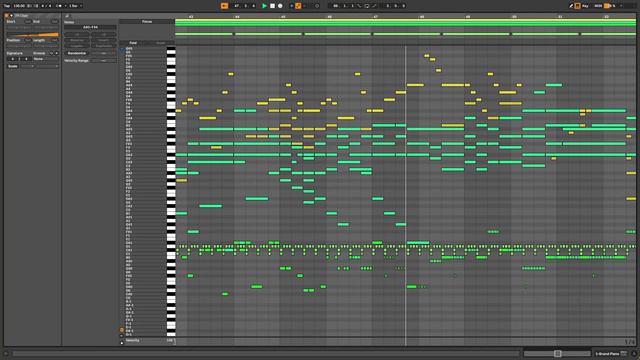Viewport: 640px width, 360px height.
Task: Click the Tap tempo button
Action: pos(7,6)
